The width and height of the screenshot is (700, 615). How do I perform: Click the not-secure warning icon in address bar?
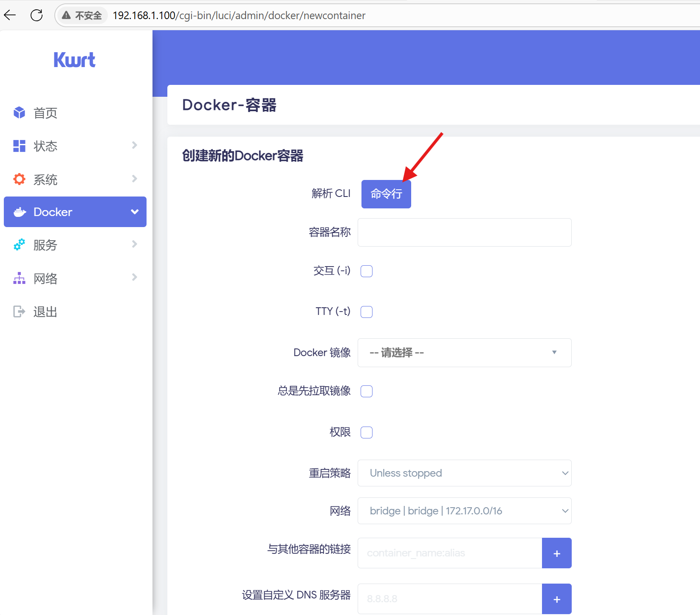(x=66, y=16)
